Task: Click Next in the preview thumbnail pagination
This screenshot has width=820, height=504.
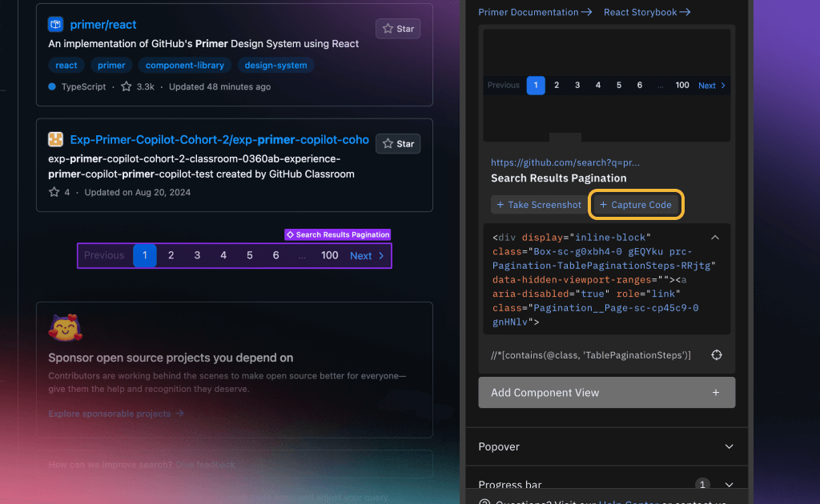Action: click(x=712, y=86)
